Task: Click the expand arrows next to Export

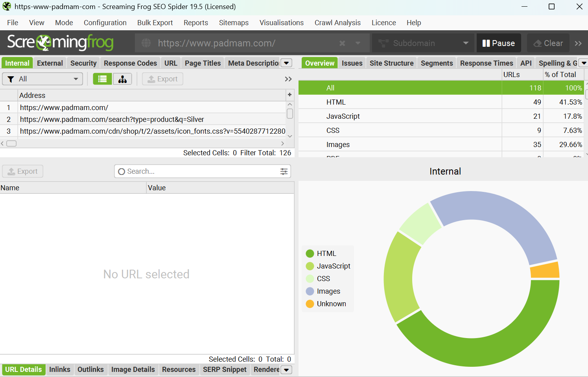Action: tap(288, 79)
